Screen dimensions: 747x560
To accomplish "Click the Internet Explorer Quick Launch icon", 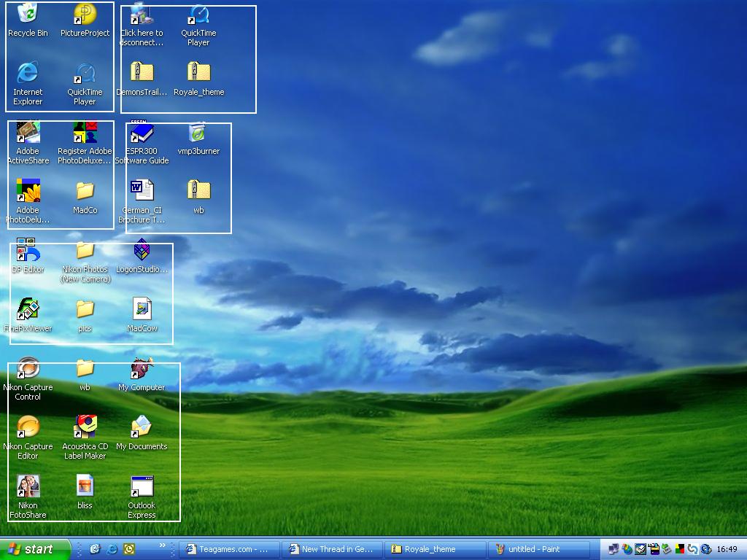I will point(112,549).
